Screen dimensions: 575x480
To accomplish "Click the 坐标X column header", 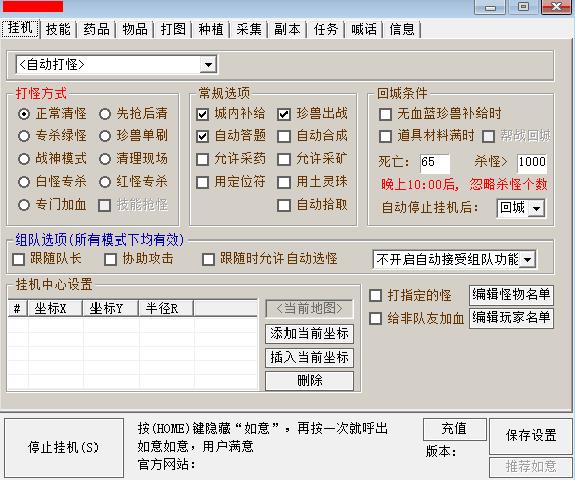I will click(x=55, y=308).
